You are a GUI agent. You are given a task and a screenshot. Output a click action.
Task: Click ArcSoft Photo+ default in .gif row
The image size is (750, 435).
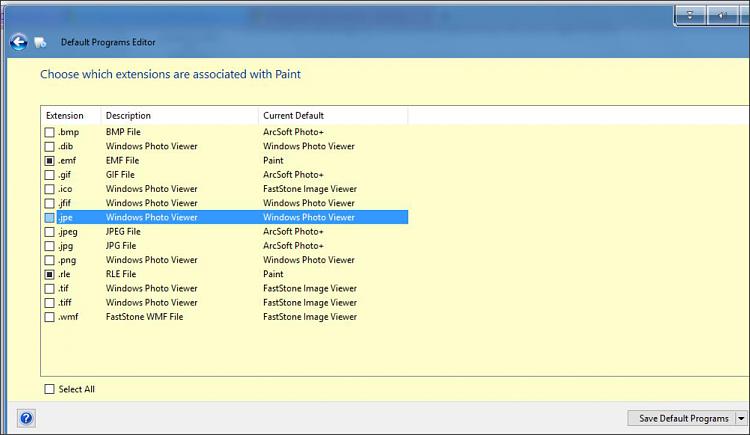click(293, 175)
